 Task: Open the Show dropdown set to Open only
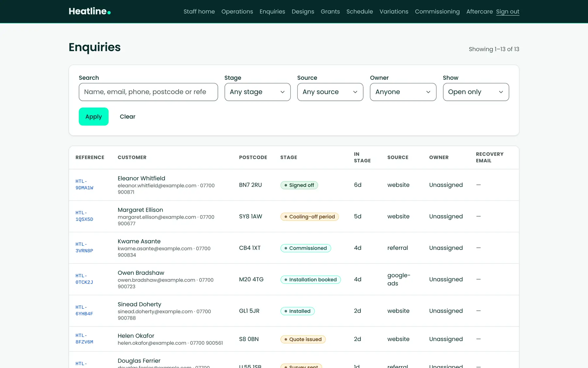point(476,92)
